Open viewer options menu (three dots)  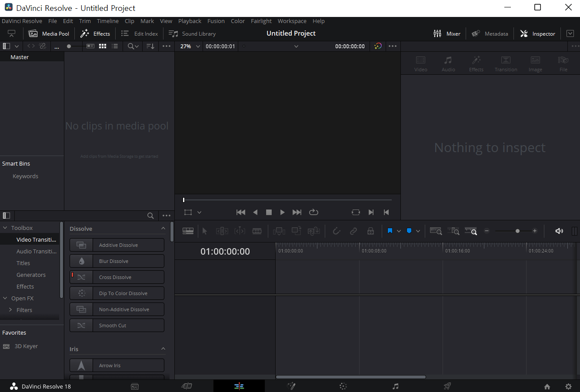393,46
